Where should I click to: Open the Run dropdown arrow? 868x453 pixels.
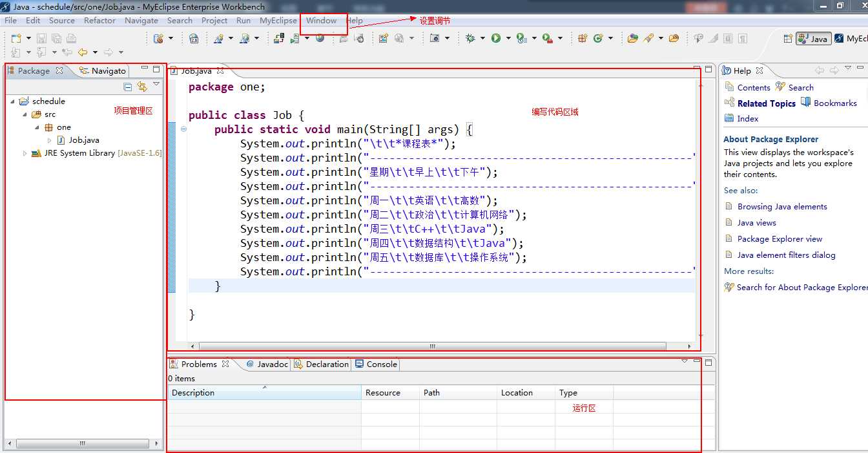508,39
